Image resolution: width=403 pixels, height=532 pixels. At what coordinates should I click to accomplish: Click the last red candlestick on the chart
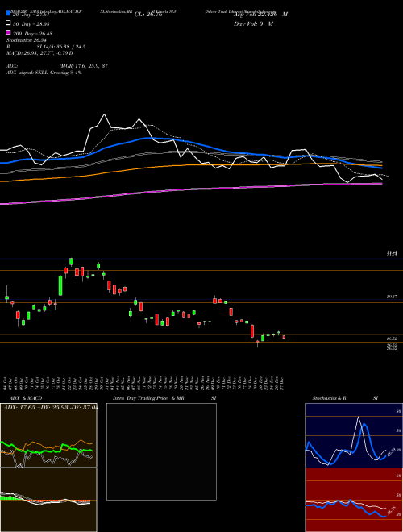coord(284,337)
